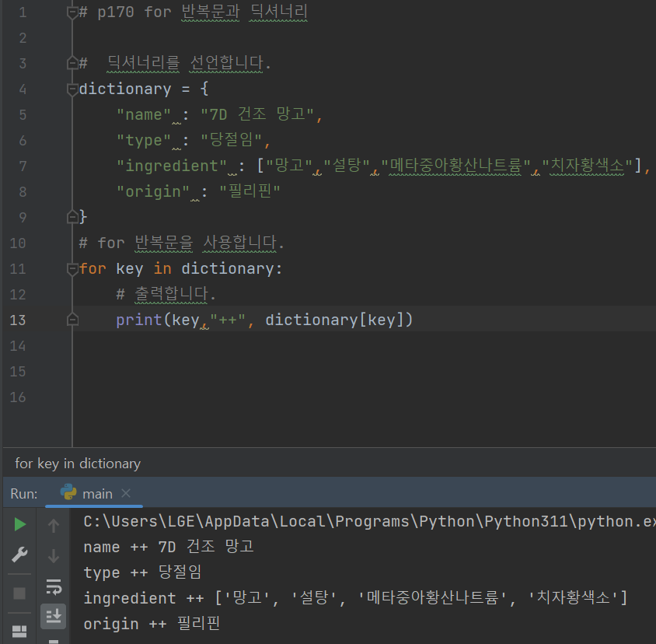The height and width of the screenshot is (644, 656).
Task: Click the string "당절임" on line 6
Action: [232, 140]
